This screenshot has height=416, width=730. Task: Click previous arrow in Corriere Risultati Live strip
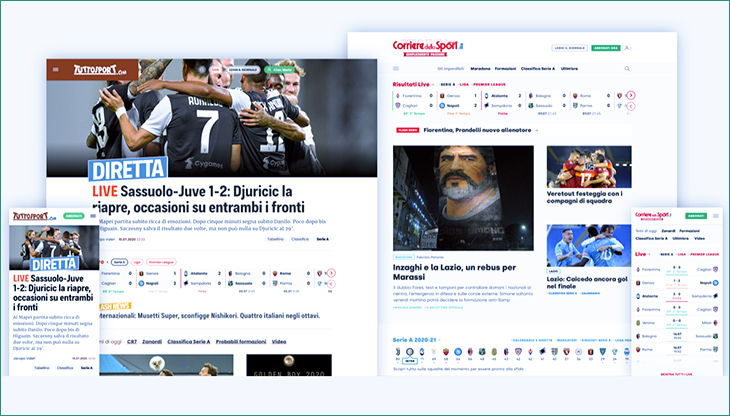tap(630, 106)
